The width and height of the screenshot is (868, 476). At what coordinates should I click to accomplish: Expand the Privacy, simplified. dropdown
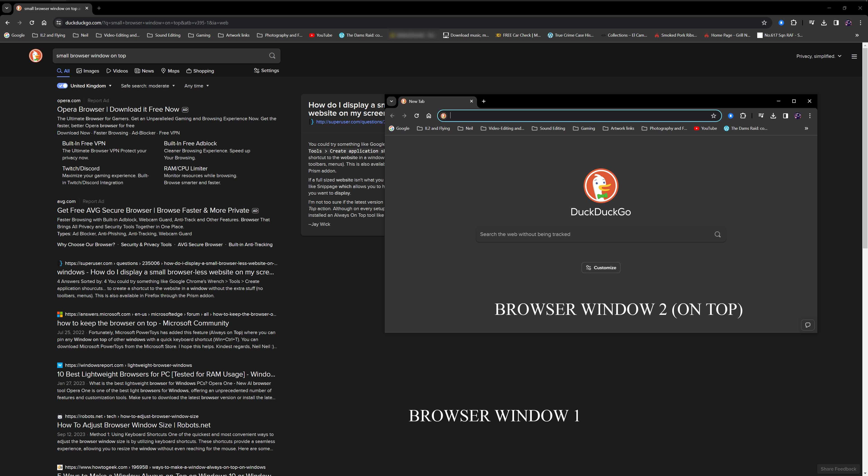[x=819, y=56]
